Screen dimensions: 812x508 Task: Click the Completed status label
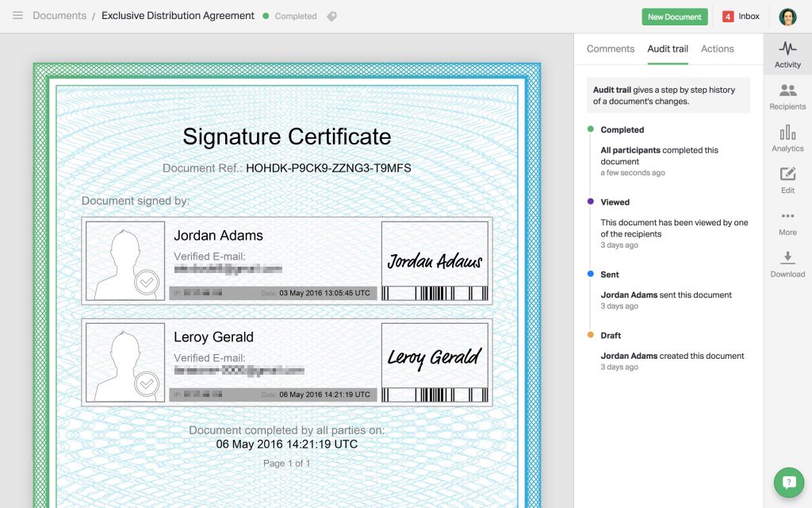coord(296,17)
